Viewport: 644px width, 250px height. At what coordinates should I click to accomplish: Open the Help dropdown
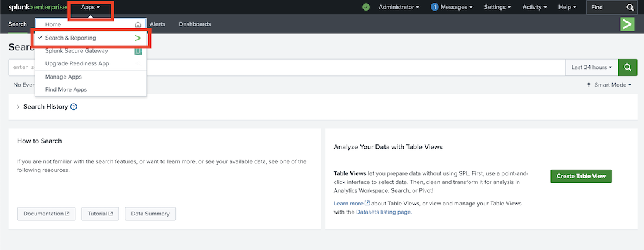pyautogui.click(x=567, y=7)
